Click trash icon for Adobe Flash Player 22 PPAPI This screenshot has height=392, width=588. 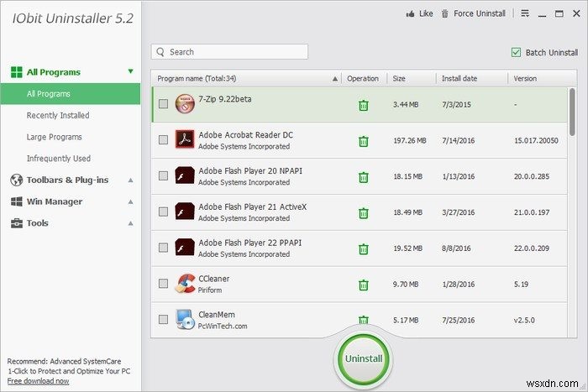[x=364, y=249]
